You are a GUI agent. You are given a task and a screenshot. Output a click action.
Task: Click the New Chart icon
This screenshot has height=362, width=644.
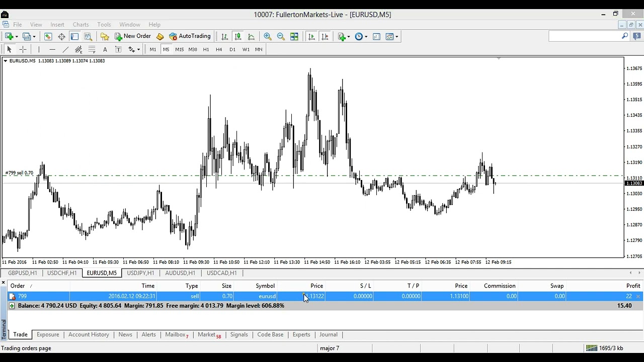[x=9, y=36]
